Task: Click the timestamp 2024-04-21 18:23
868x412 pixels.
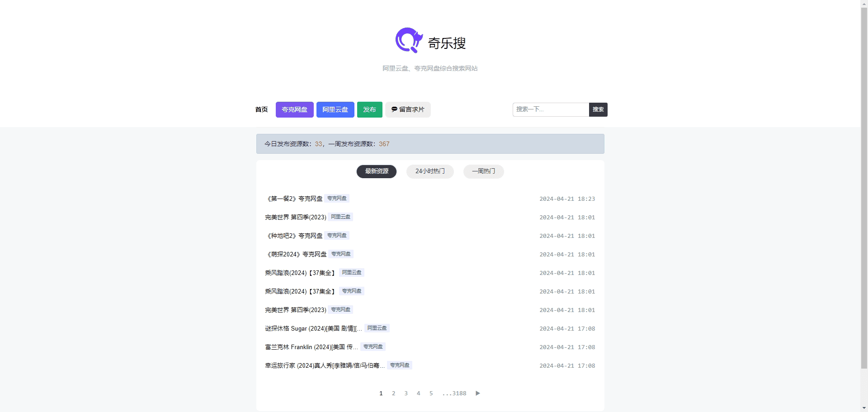Action: pyautogui.click(x=567, y=199)
